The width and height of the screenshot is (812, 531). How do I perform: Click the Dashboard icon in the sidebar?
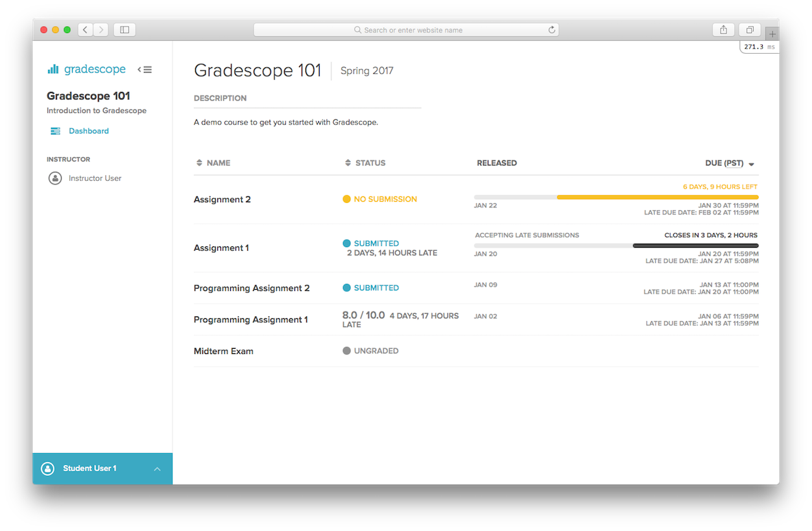click(x=55, y=131)
